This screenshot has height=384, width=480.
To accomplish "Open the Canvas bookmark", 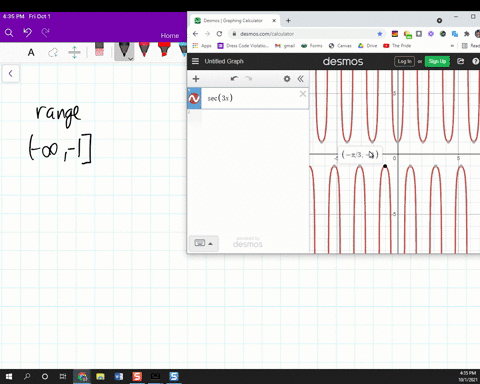I will point(340,46).
